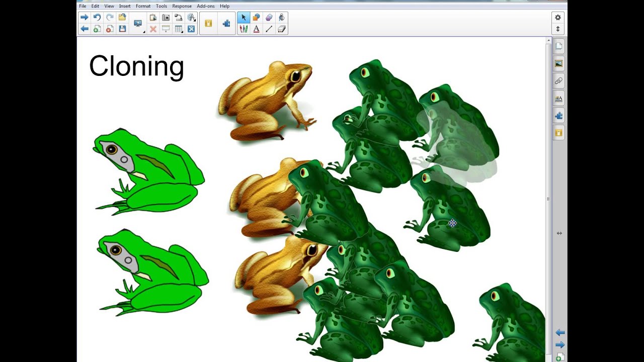Open the Response menu
Image resolution: width=644 pixels, height=362 pixels.
click(x=182, y=6)
